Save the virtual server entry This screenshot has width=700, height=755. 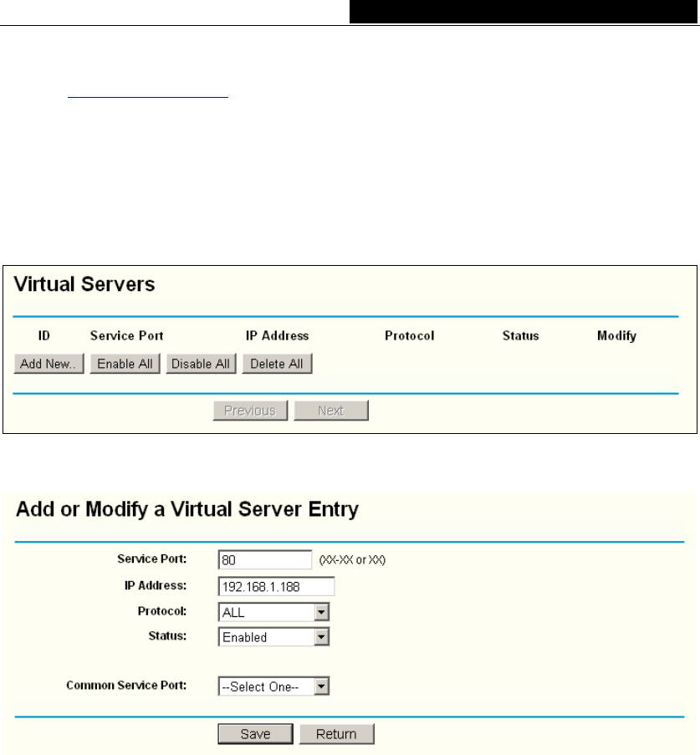[255, 734]
